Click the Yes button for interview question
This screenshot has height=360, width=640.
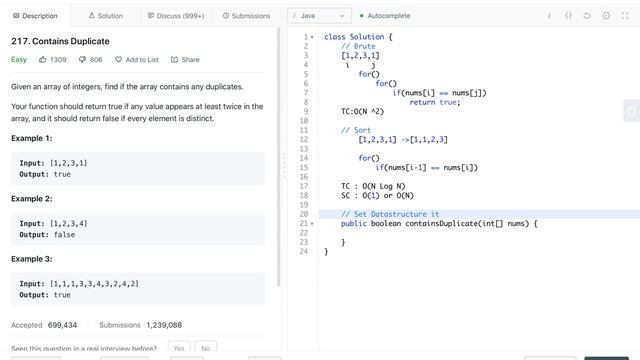(x=179, y=348)
